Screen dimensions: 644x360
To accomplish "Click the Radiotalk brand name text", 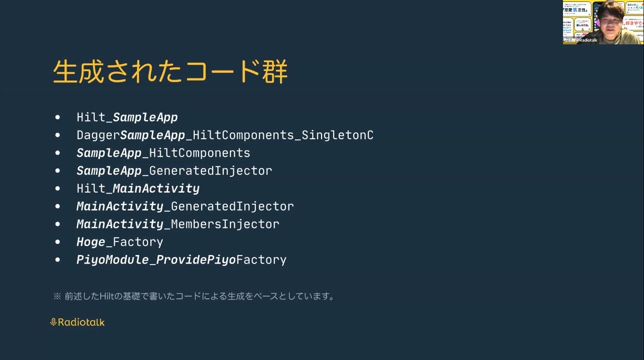I will coord(81,322).
